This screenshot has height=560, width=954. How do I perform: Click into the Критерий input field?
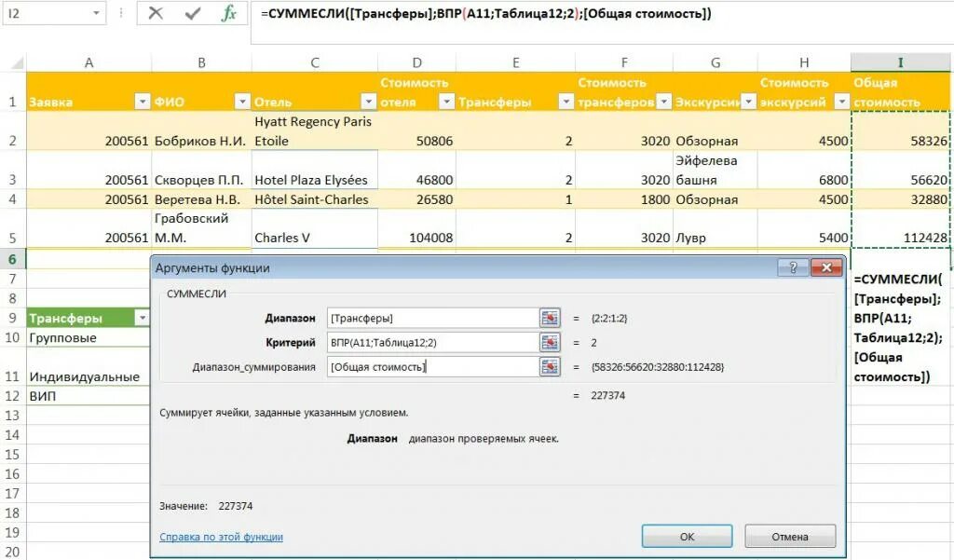click(432, 342)
